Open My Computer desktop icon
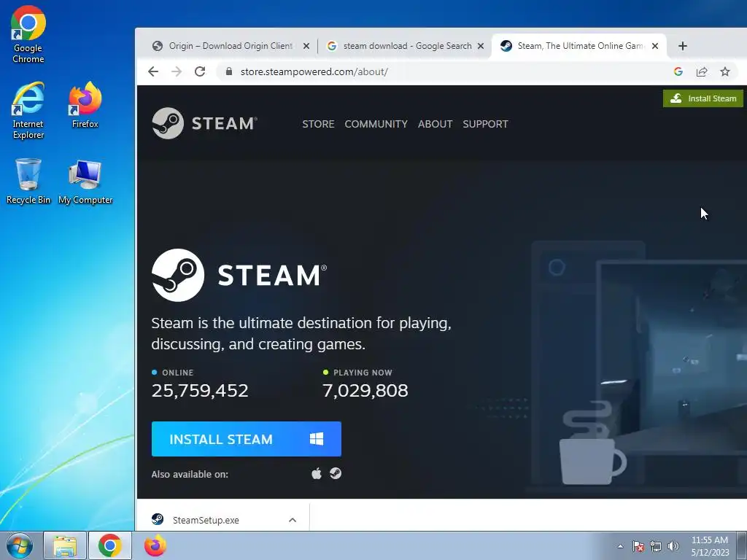This screenshot has width=747, height=560. 85,182
